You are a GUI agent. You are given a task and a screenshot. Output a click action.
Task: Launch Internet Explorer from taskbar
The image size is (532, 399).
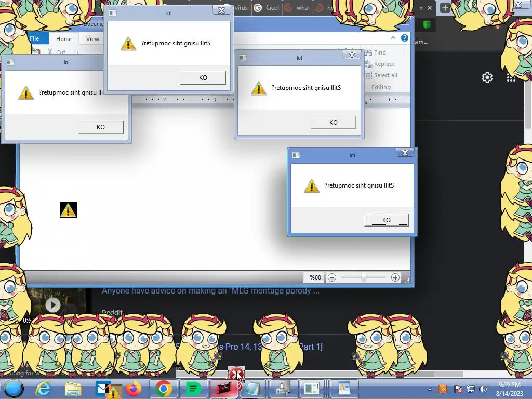tap(44, 389)
